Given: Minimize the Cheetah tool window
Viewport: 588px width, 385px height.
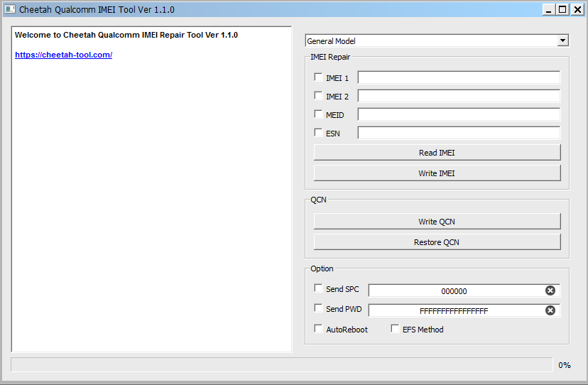Looking at the screenshot, I should pos(549,10).
